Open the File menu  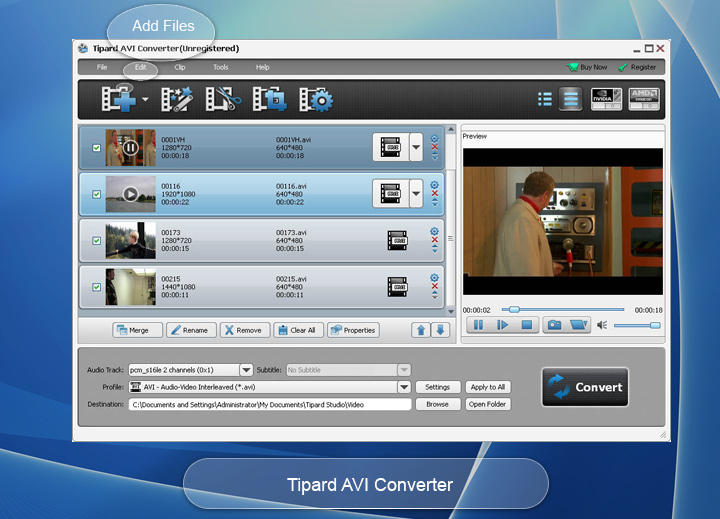coord(102,67)
